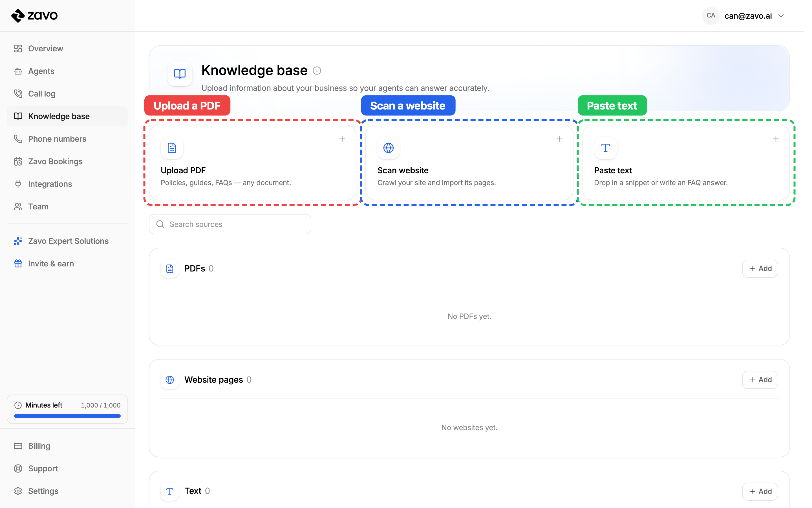Click the PDFs section document icon

click(170, 268)
